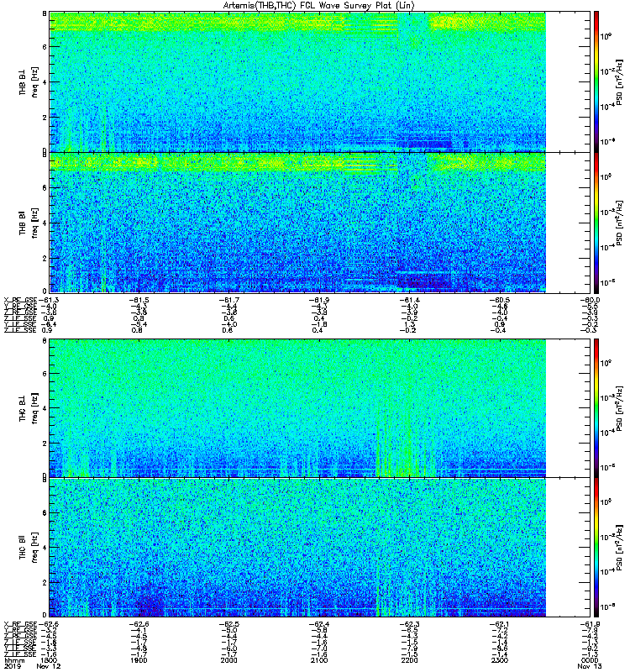Viewport: 630px width, 672px height.
Task: Click the "2" frequency tick of THC B⊥ panel
Action: (x=45, y=444)
